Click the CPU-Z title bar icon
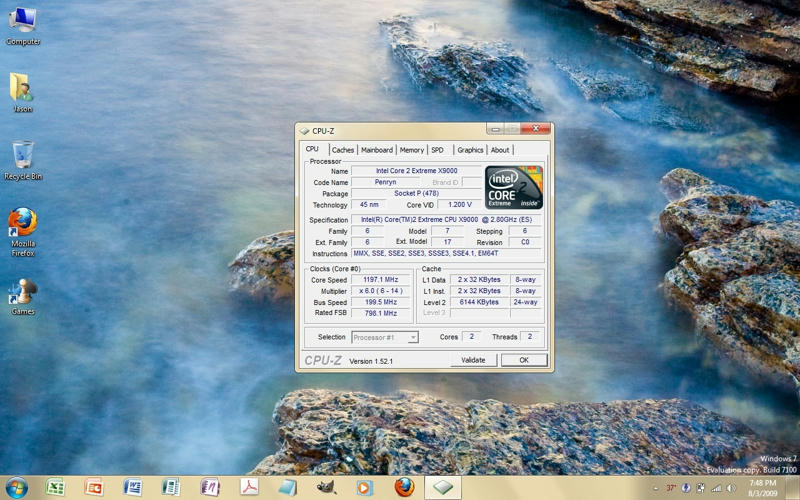Image resolution: width=800 pixels, height=500 pixels. 305,131
